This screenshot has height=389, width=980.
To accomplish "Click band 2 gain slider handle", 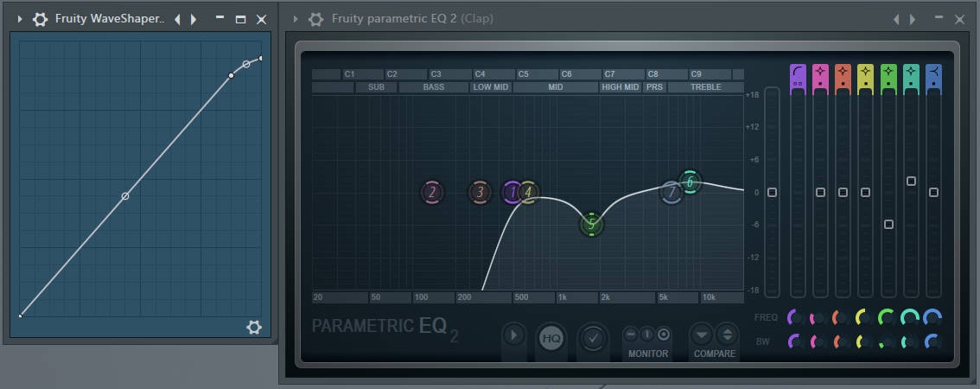I will pyautogui.click(x=821, y=192).
